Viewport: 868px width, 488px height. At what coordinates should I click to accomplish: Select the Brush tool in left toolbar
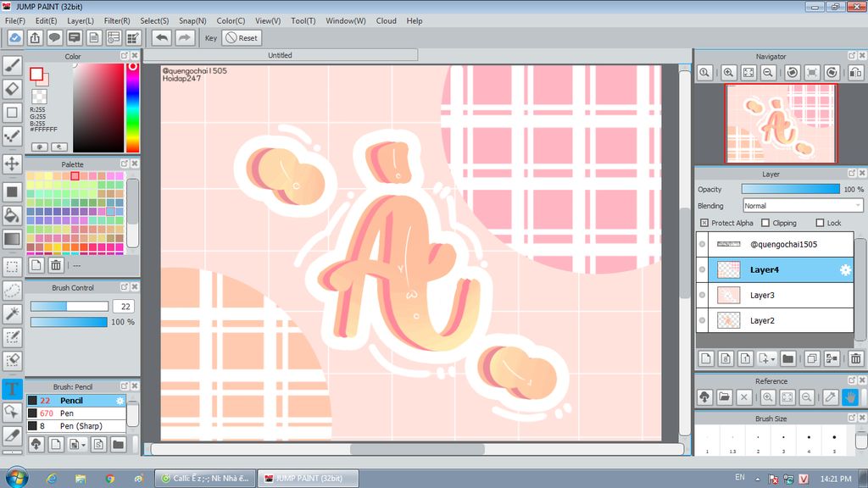click(x=12, y=65)
